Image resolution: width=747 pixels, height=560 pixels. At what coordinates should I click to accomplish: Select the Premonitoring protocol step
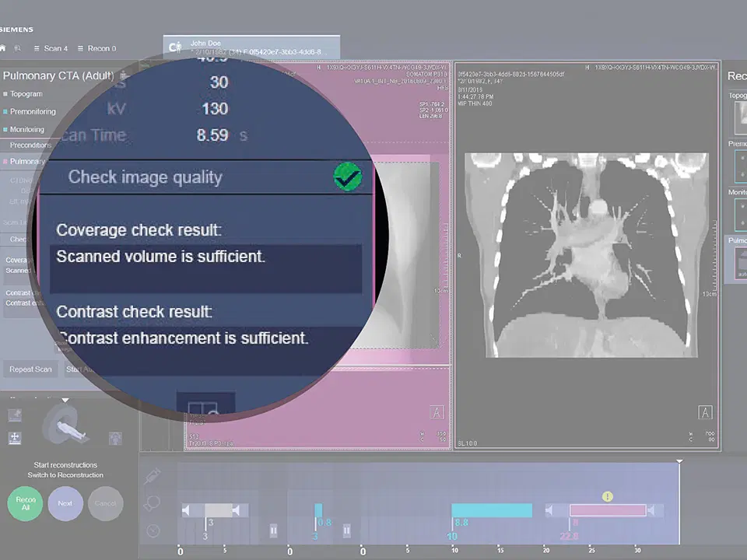click(33, 112)
